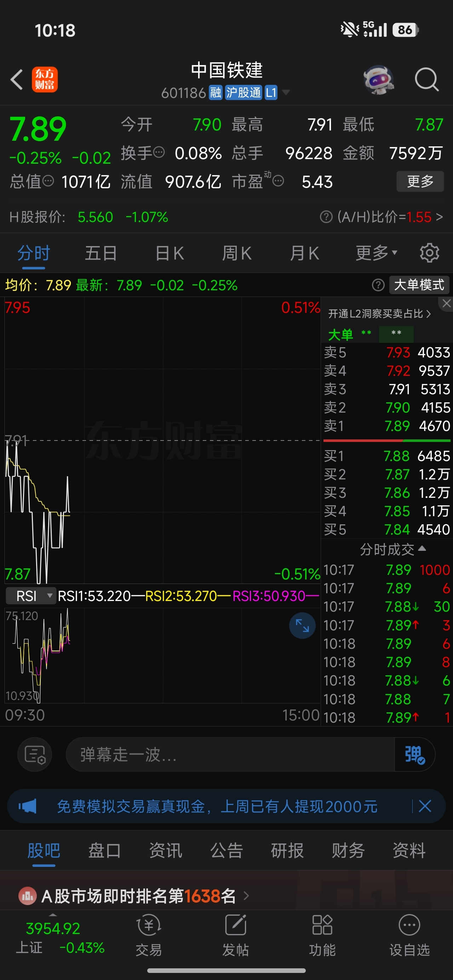Toggle 大单模式 mode
The image size is (453, 980).
coord(419,285)
